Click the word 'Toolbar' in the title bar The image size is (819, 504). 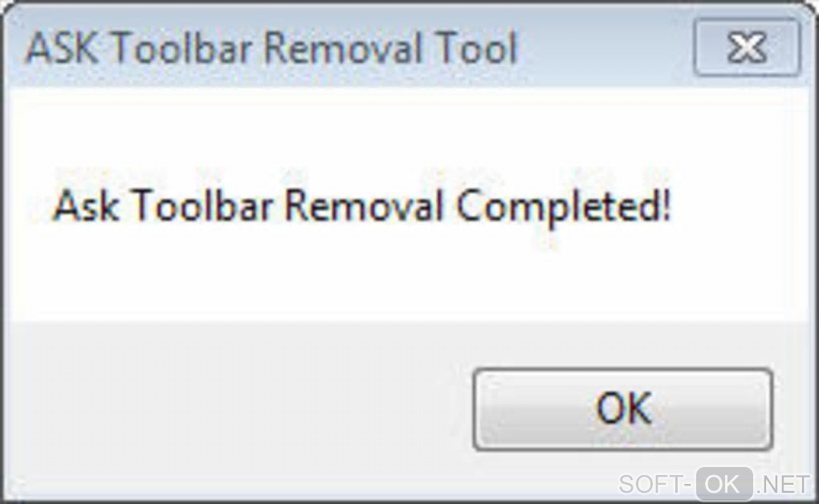pos(181,48)
